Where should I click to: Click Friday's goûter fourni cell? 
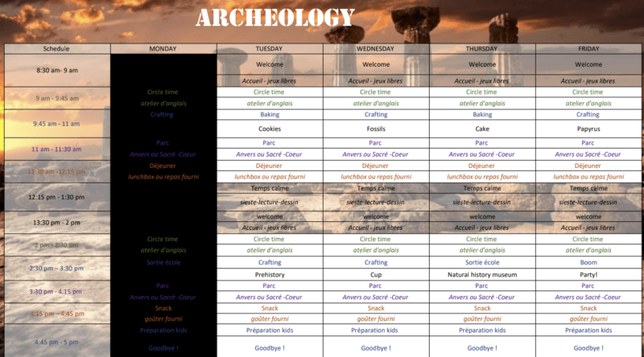pyautogui.click(x=588, y=319)
